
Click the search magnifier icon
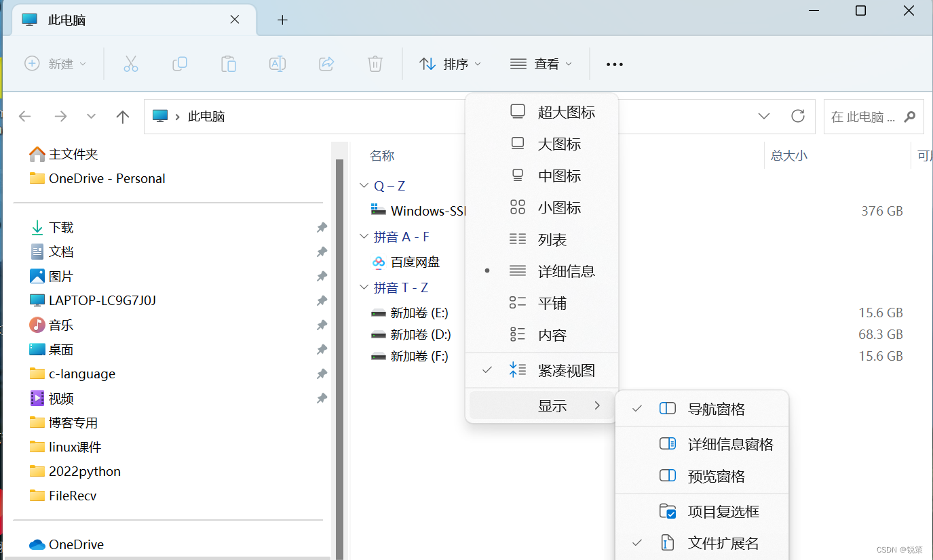910,116
